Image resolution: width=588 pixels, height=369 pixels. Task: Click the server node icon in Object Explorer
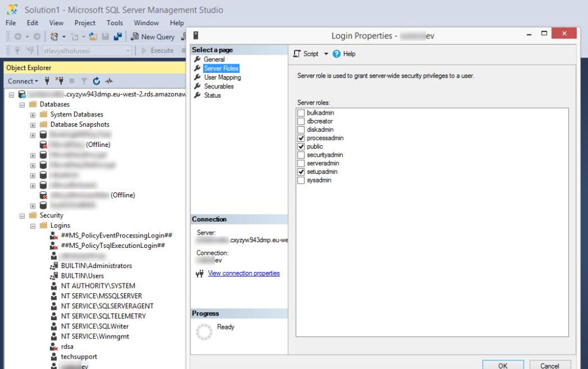pos(22,94)
